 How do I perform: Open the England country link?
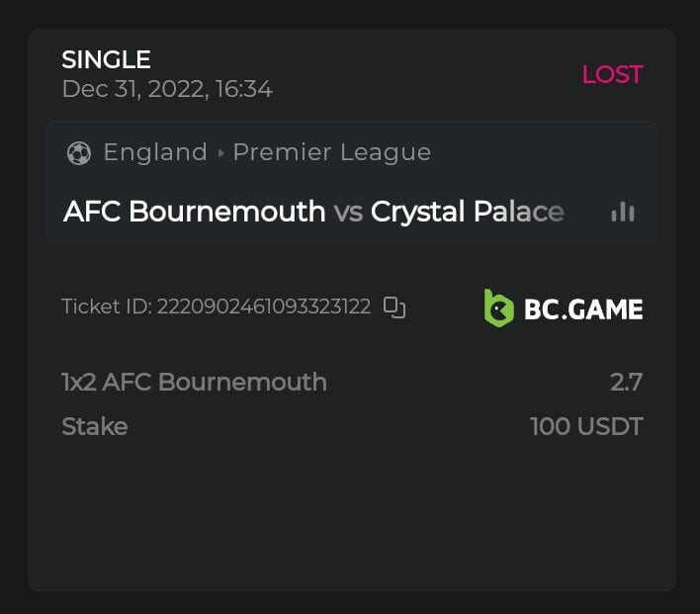(155, 152)
